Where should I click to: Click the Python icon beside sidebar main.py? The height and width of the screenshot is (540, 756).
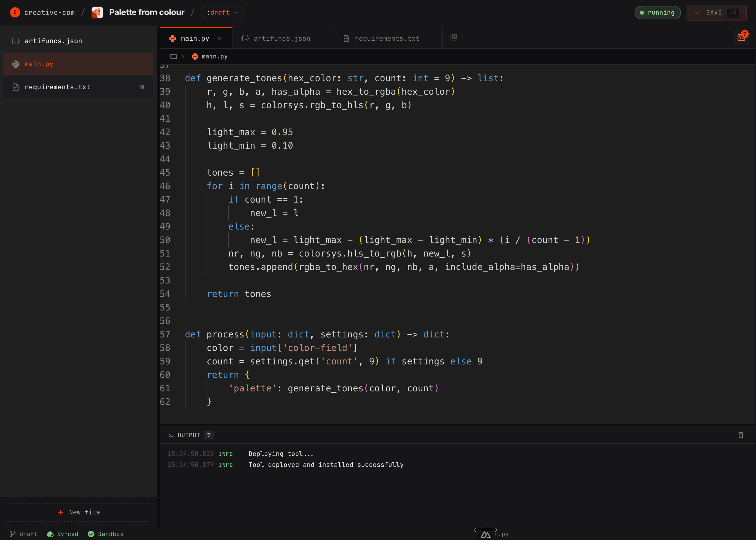pos(16,64)
